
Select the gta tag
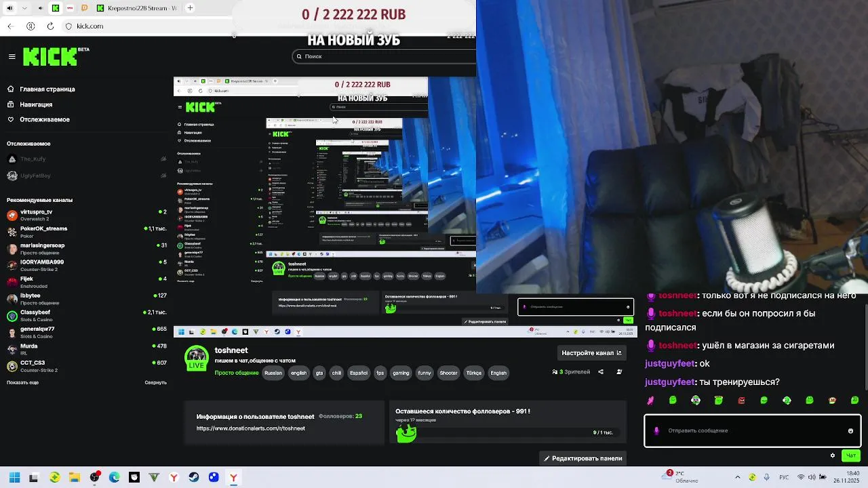(x=319, y=373)
